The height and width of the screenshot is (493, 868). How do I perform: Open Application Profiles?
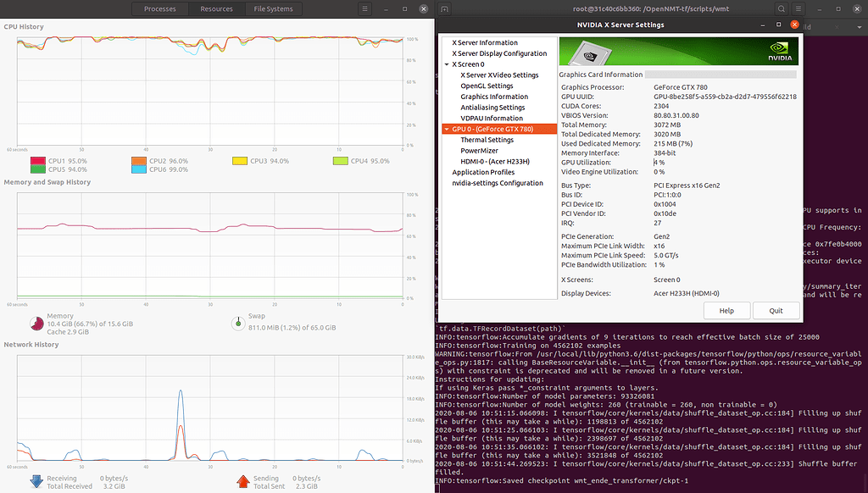pyautogui.click(x=483, y=172)
